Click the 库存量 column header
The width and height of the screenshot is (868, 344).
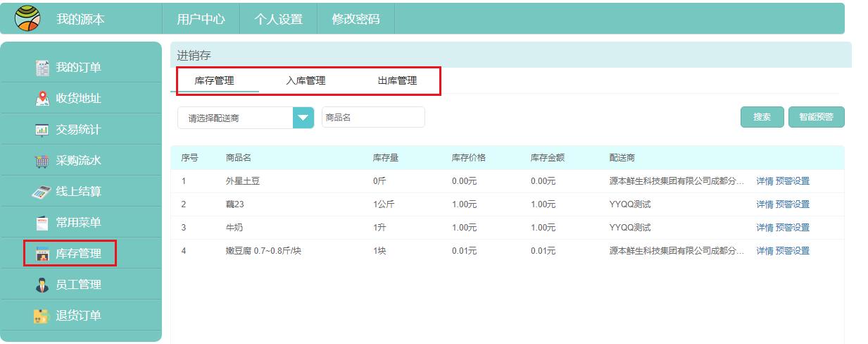pyautogui.click(x=386, y=158)
